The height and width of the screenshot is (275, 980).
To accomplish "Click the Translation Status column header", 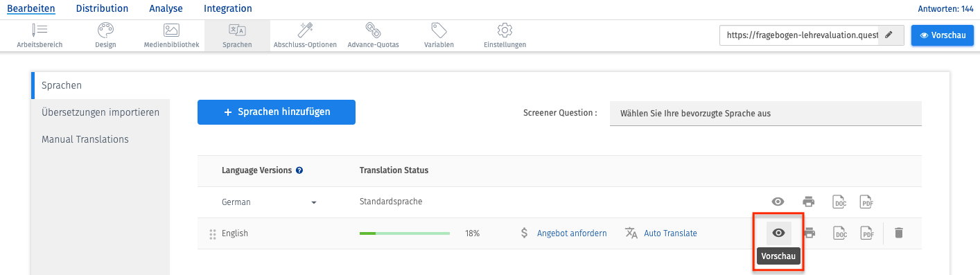I will [x=394, y=170].
